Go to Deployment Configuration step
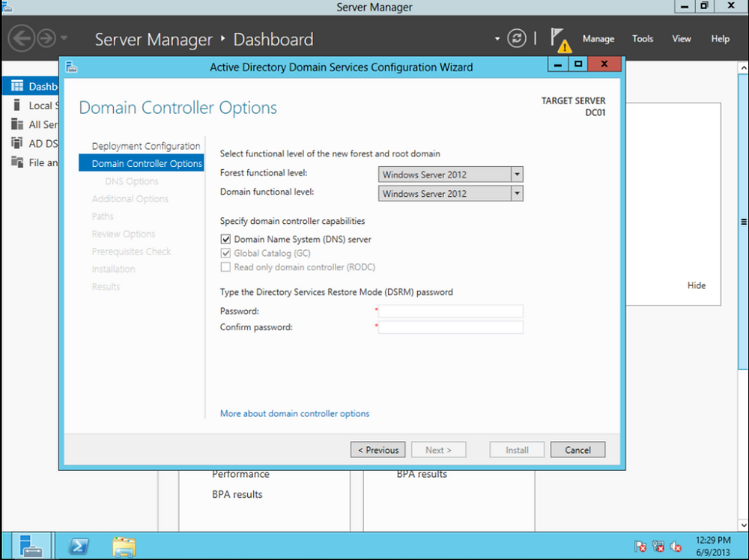The image size is (749, 560). tap(146, 146)
